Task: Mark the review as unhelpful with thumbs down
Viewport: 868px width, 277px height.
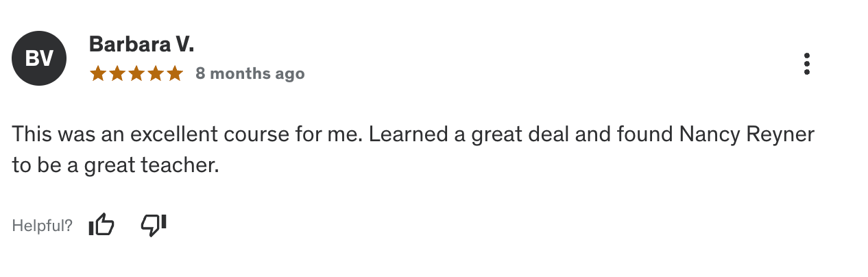Action: coord(154,224)
